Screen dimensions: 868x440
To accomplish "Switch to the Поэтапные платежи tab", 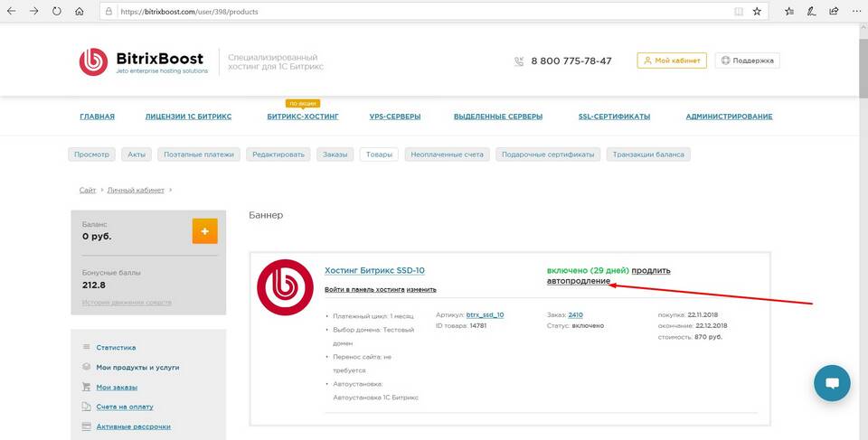I will [199, 154].
